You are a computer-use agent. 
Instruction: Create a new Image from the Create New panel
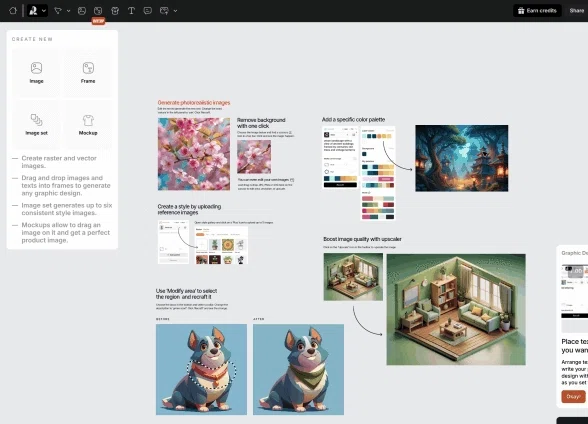[x=36, y=73]
